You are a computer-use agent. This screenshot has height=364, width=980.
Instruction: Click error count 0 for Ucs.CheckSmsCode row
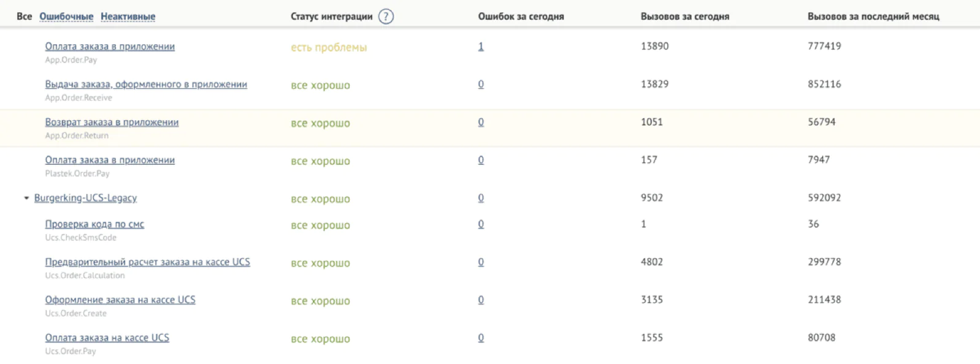[x=481, y=225]
